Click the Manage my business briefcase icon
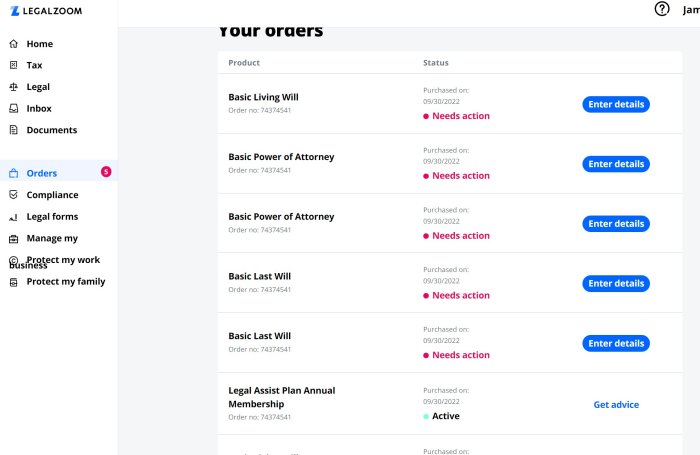 14,239
